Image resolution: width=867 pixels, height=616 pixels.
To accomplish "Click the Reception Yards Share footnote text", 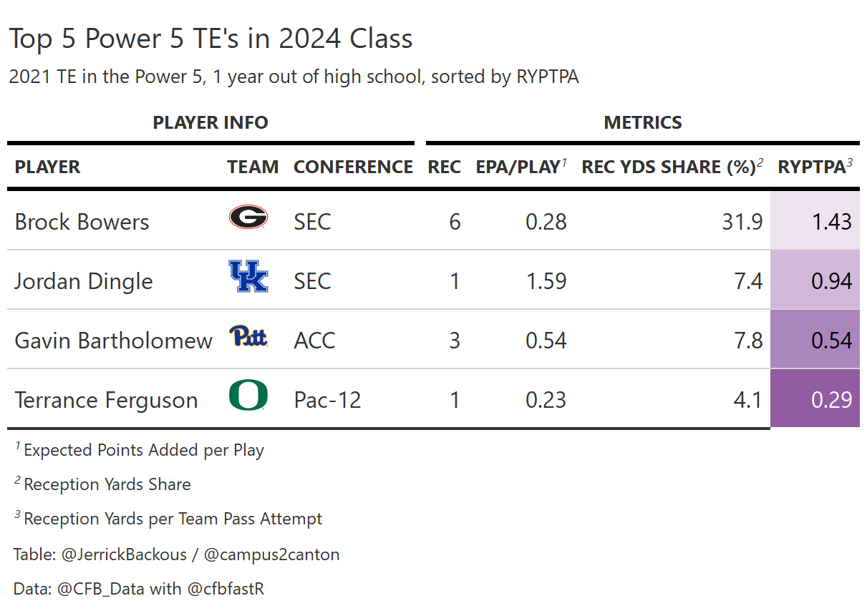I will tap(107, 484).
